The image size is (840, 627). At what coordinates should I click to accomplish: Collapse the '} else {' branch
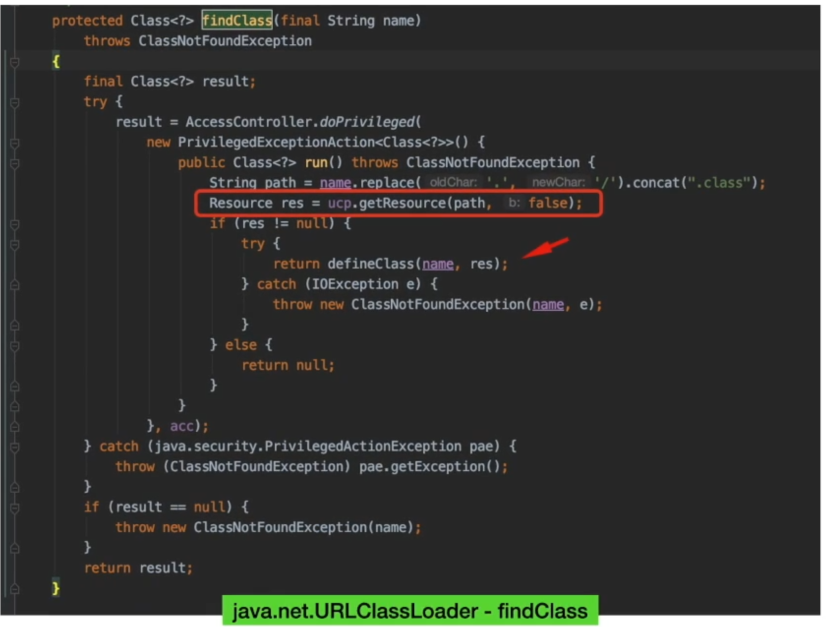click(x=15, y=346)
